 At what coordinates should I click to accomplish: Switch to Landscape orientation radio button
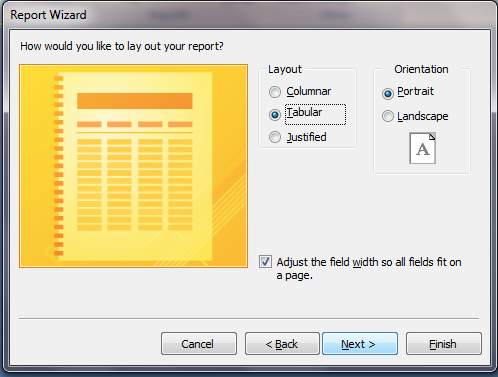[388, 116]
